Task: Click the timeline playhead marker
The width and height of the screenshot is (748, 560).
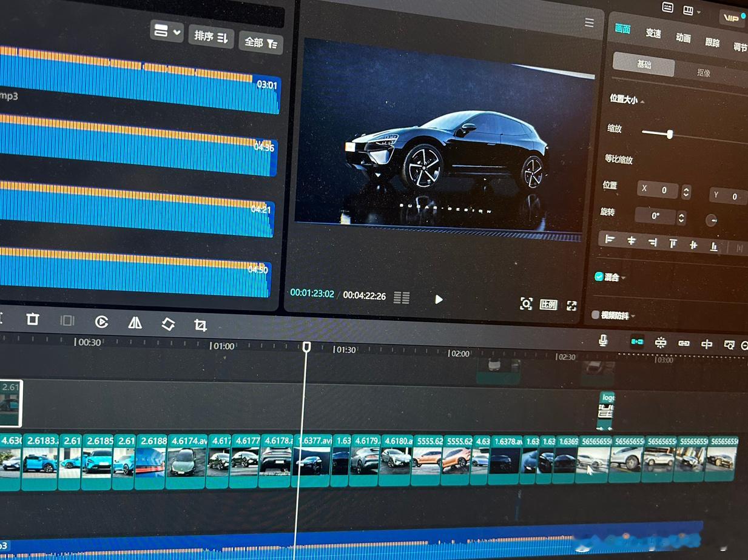Action: (x=307, y=346)
